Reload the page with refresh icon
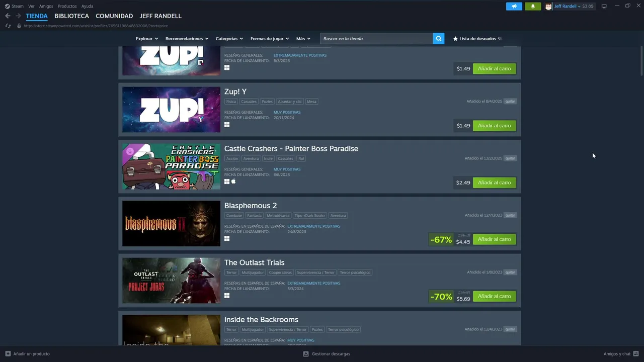Image resolution: width=644 pixels, height=362 pixels. click(x=8, y=26)
